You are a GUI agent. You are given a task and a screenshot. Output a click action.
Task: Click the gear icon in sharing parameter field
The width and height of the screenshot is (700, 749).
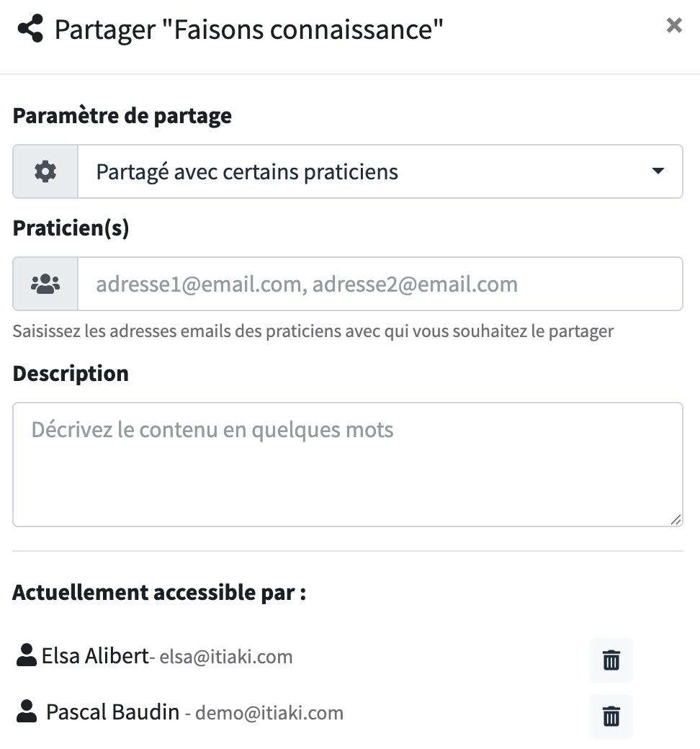[x=45, y=171]
